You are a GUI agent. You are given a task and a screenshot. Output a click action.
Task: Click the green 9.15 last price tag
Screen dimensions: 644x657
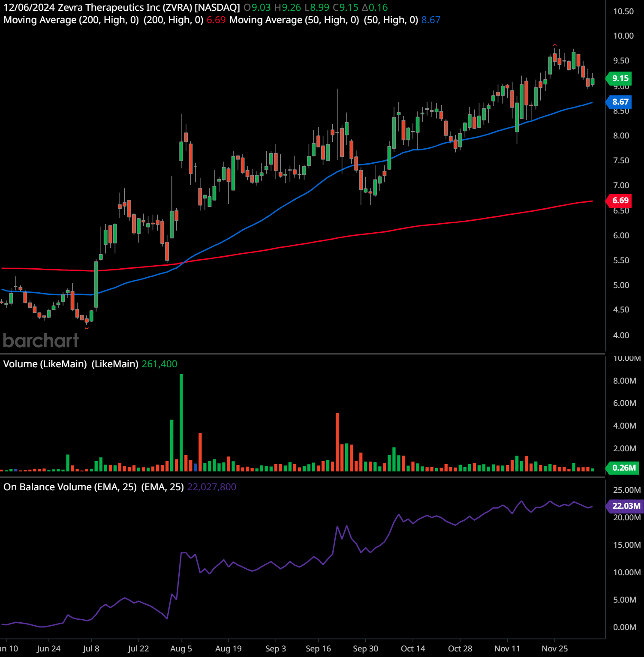pos(620,78)
